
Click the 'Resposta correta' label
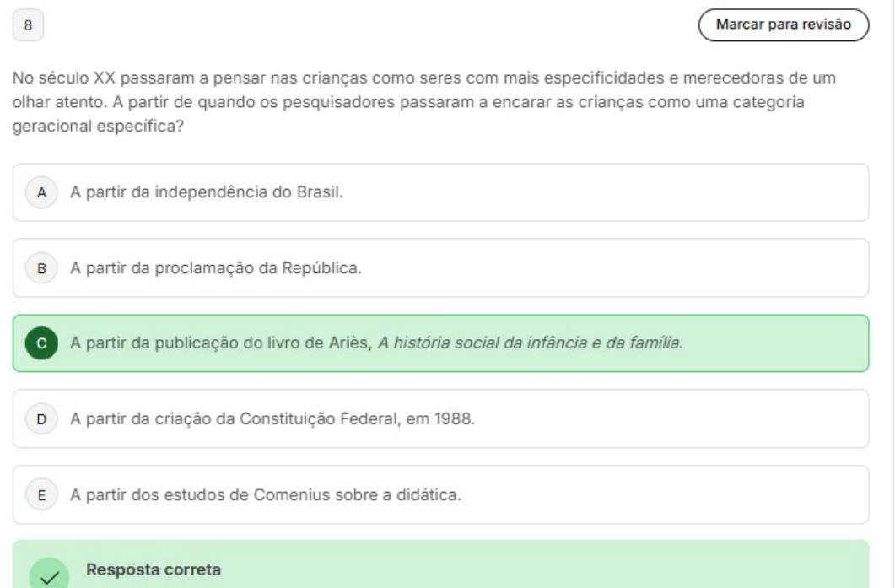154,569
